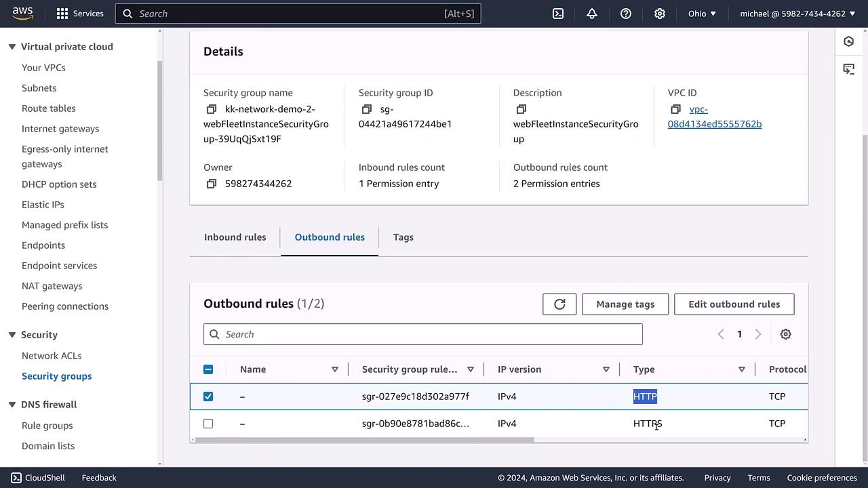The image size is (868, 488).
Task: Copy the security group name
Action: coord(212,109)
